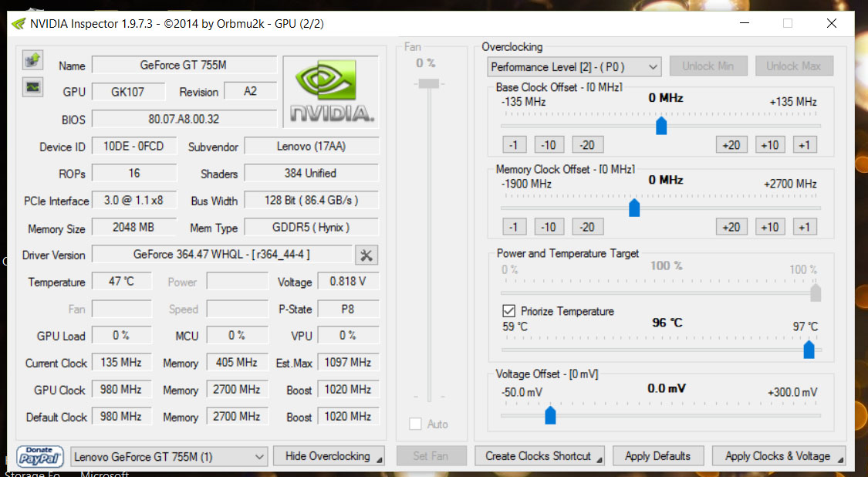Click the upload to TechPowerUp icon beside Name
Screen dimensions: 868x477
[x=32, y=60]
